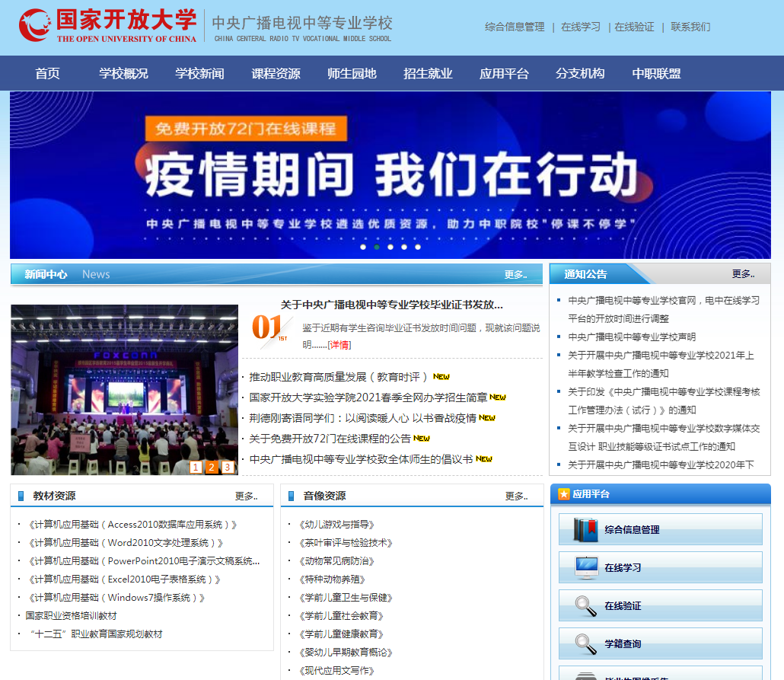Open 国家职业资格培训教材 link
This screenshot has width=784, height=680.
[x=71, y=616]
